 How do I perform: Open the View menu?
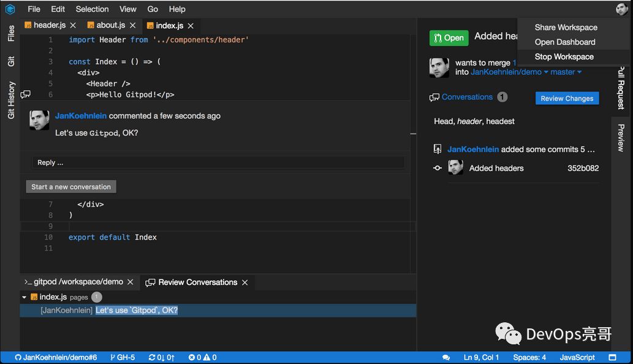coord(127,9)
